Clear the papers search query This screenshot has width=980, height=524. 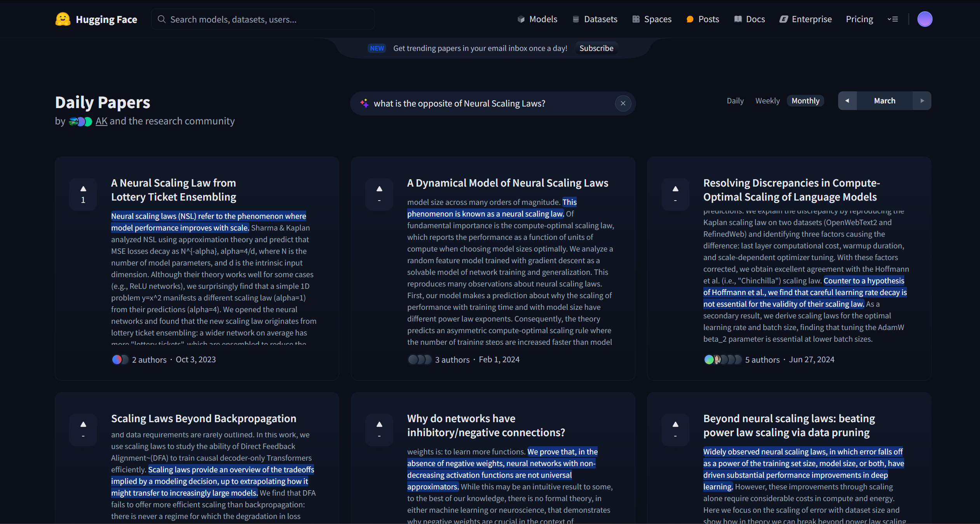coord(623,103)
